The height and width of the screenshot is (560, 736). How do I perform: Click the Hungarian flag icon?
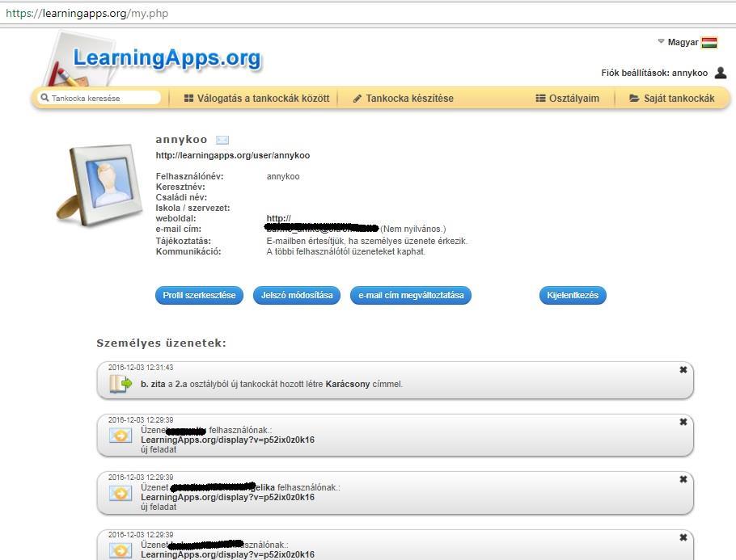[709, 43]
